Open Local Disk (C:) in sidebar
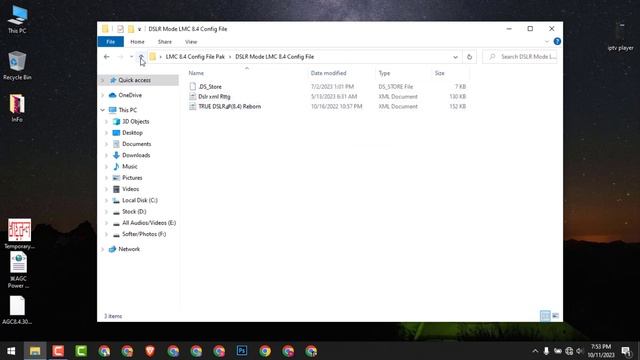 tap(140, 200)
